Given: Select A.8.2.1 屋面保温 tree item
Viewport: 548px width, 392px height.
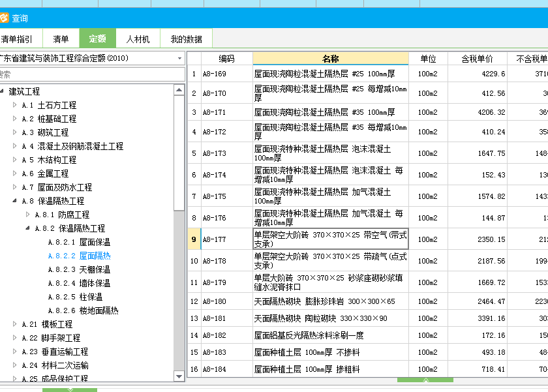Looking at the screenshot, I should pyautogui.click(x=79, y=242).
